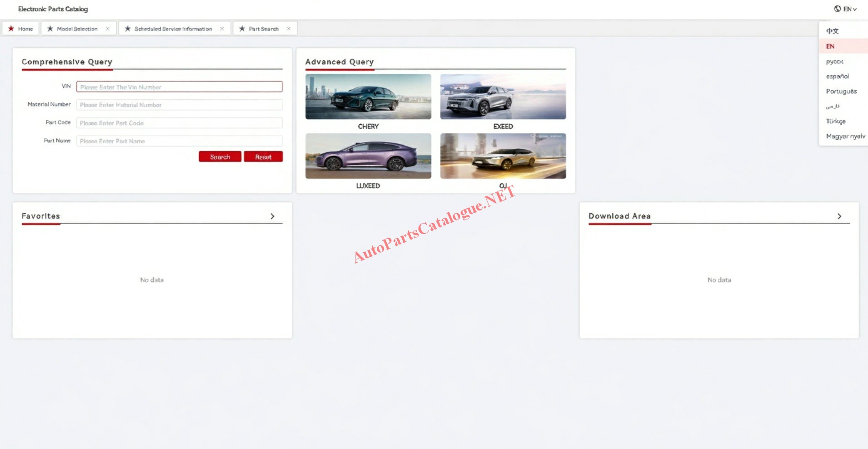Select the CHERY brand car image
Image resolution: width=868 pixels, height=449 pixels.
point(368,97)
